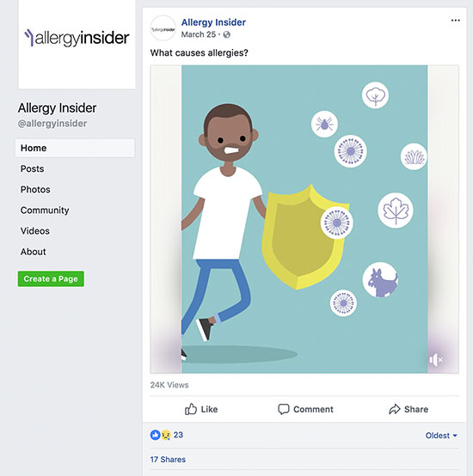
Task: Open the About page section
Action: click(34, 252)
